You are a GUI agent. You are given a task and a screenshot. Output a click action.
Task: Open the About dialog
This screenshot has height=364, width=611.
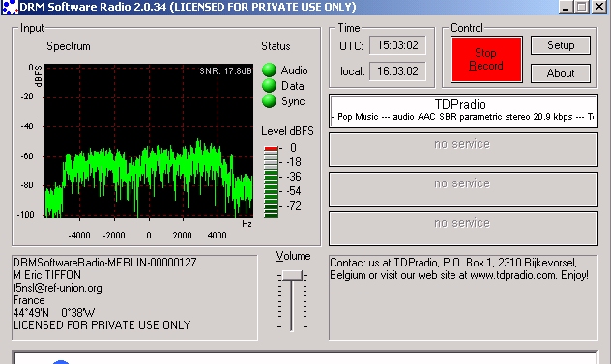pos(561,72)
